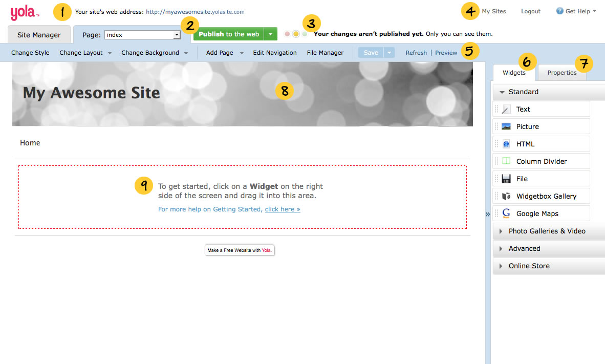The height and width of the screenshot is (364, 605).
Task: Click the bokeh banner header image
Action: pos(242,94)
